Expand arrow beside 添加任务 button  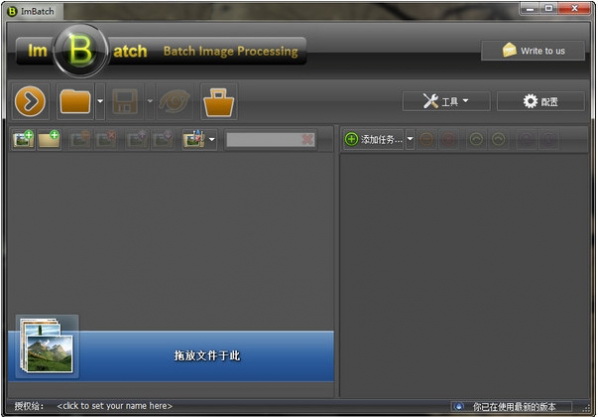click(x=410, y=139)
